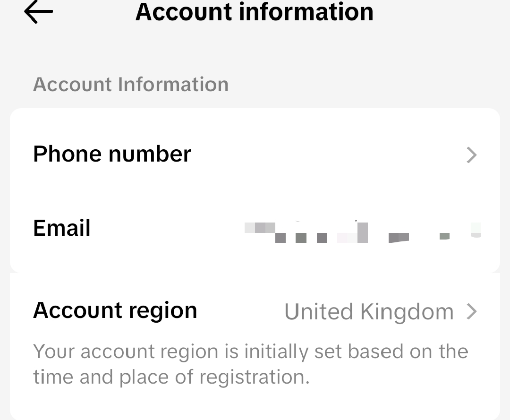The height and width of the screenshot is (420, 510).
Task: Choose the Account region label
Action: pos(115,310)
